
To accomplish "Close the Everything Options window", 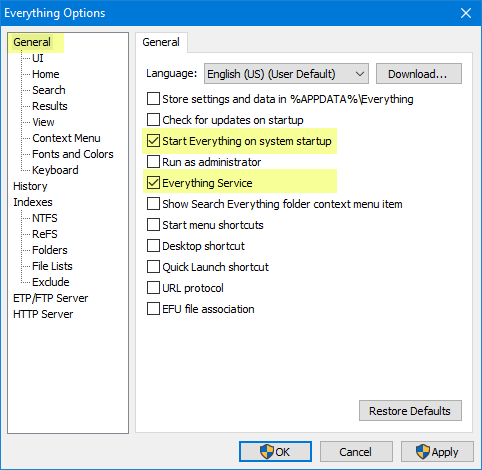I will click(466, 13).
